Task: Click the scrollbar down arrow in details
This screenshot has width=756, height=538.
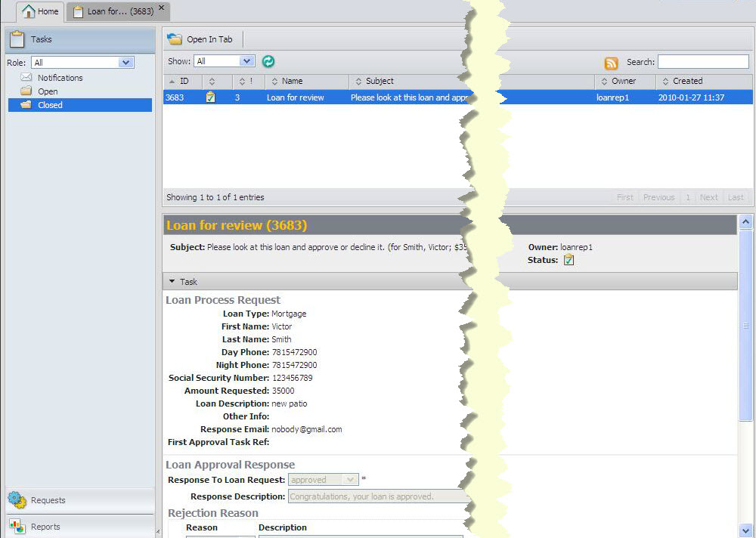Action: tap(745, 530)
